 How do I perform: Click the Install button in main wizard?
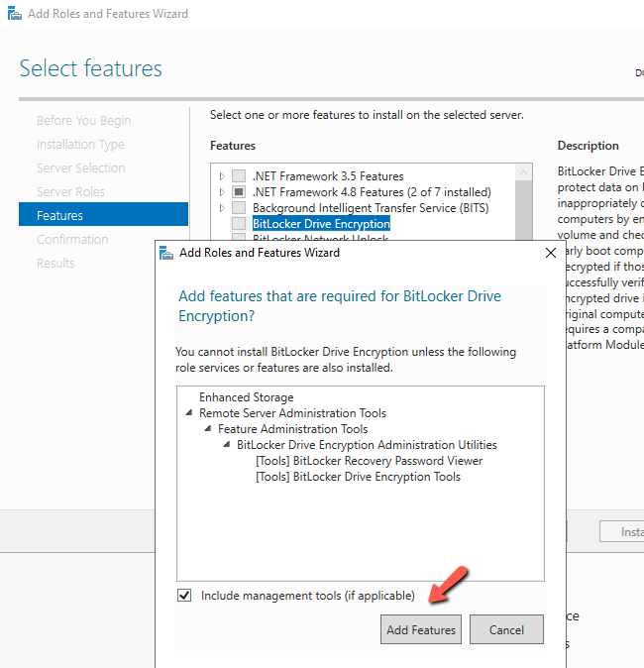(x=622, y=531)
